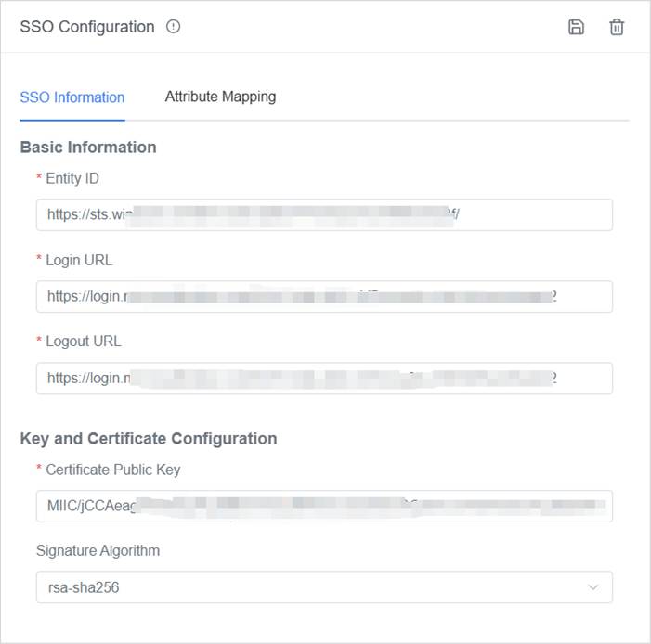Click the Certificate Public Key input
Screen dimensions: 651x644
tap(324, 507)
